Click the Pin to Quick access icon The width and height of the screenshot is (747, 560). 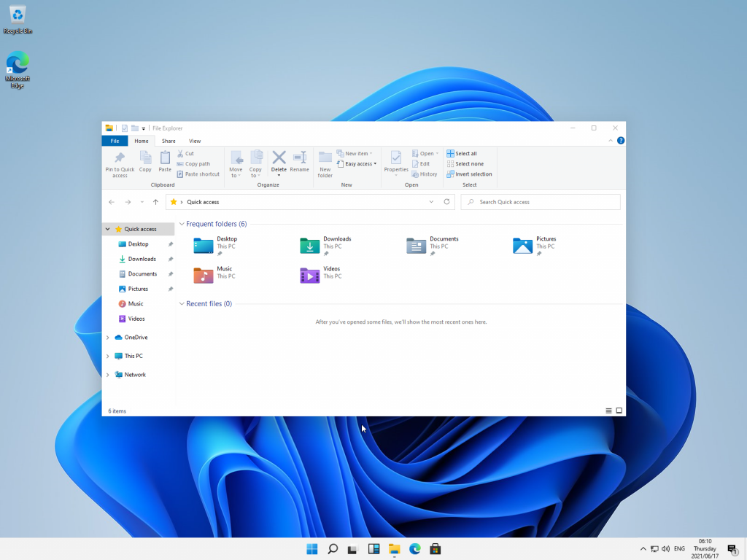coord(120,159)
